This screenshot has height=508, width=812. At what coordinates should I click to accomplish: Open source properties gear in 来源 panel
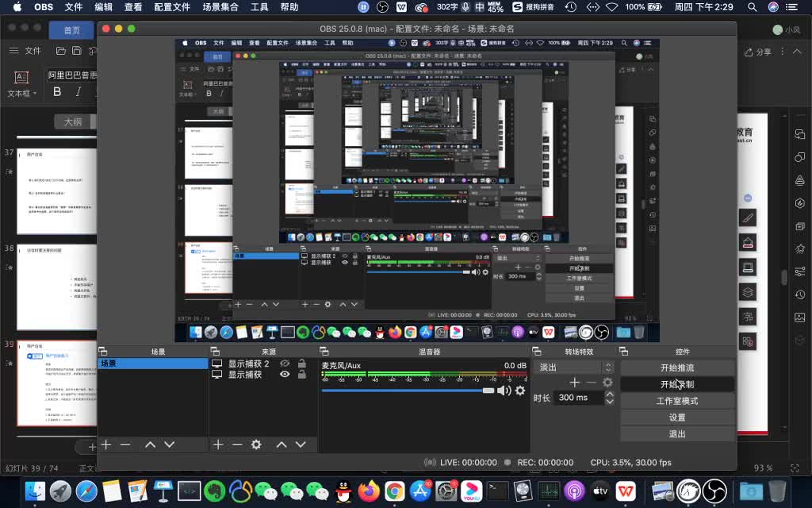(256, 444)
